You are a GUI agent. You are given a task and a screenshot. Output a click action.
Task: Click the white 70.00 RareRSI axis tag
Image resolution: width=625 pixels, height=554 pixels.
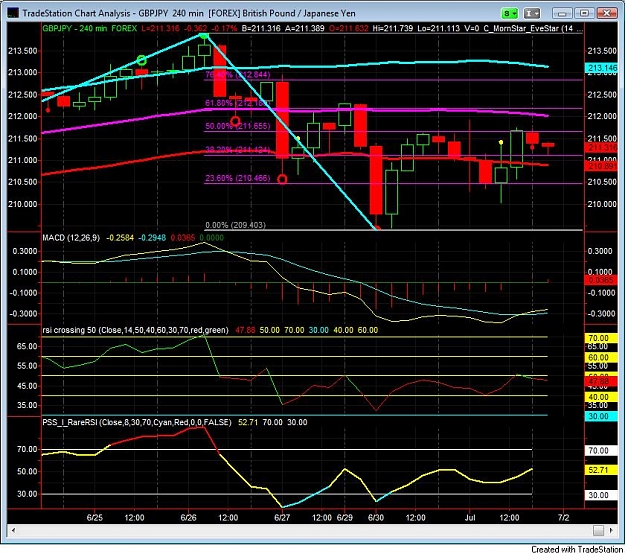(599, 451)
